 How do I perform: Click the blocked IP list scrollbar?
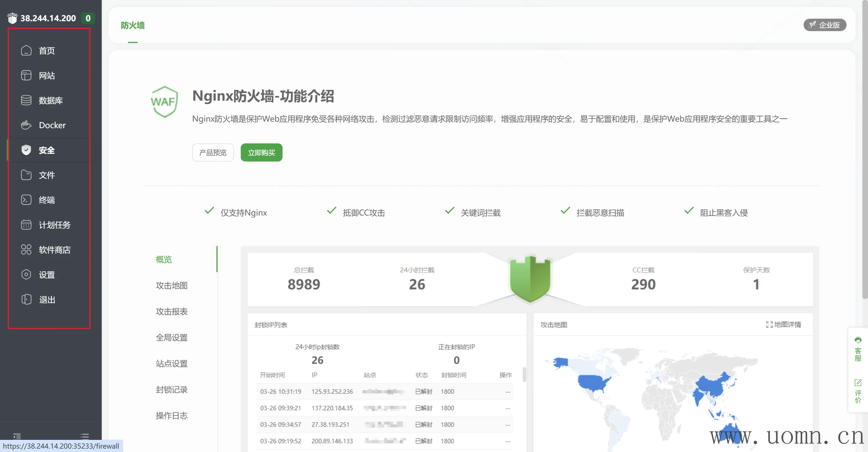click(x=524, y=374)
